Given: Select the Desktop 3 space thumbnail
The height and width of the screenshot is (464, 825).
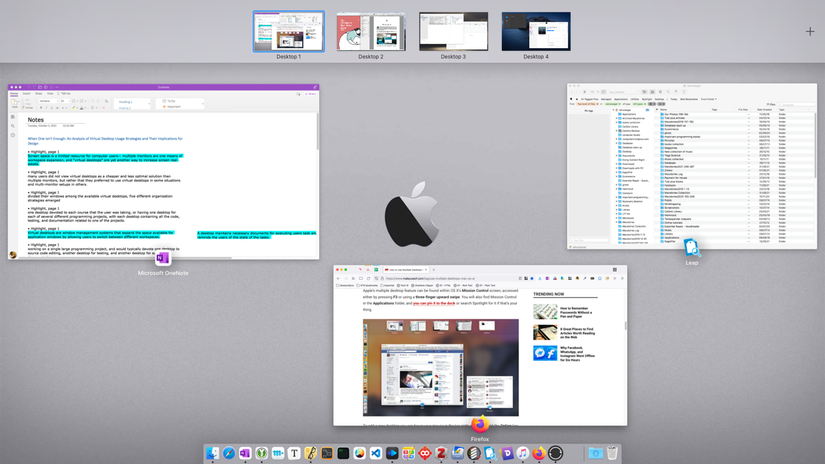Looking at the screenshot, I should tap(453, 32).
